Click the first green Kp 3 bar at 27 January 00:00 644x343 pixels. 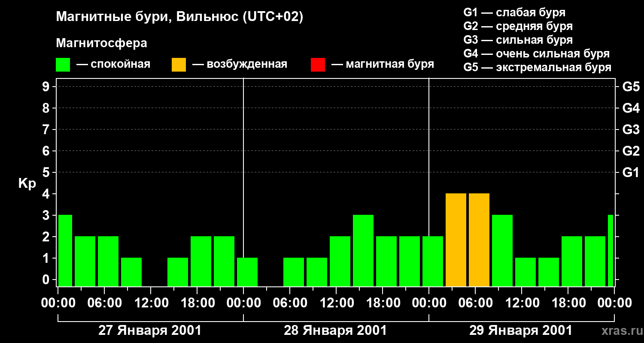(x=65, y=251)
